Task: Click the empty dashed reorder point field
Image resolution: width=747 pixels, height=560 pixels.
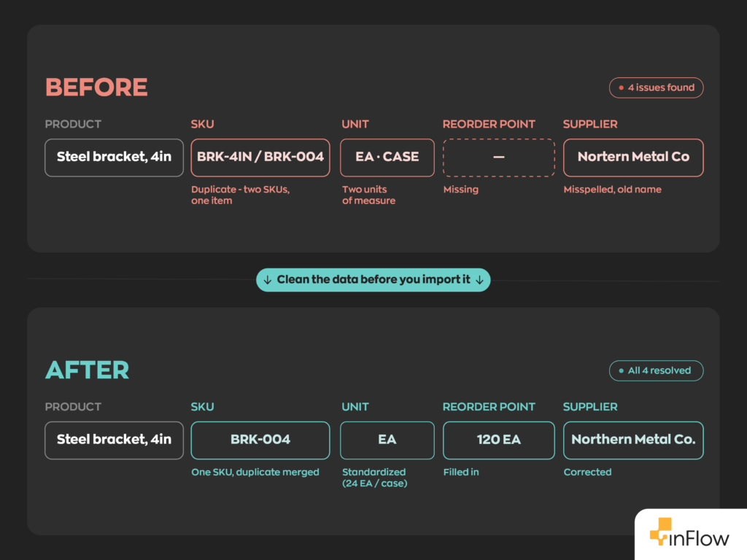Action: point(499,157)
